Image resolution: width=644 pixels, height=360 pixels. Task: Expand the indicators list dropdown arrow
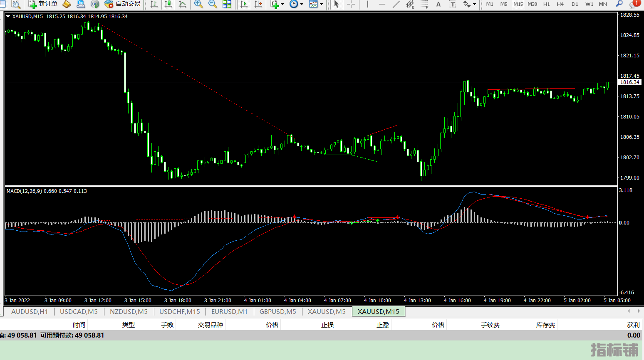tap(282, 4)
